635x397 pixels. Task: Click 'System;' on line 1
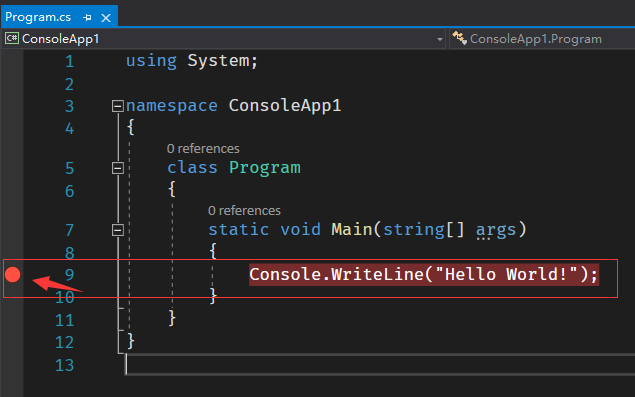point(223,61)
